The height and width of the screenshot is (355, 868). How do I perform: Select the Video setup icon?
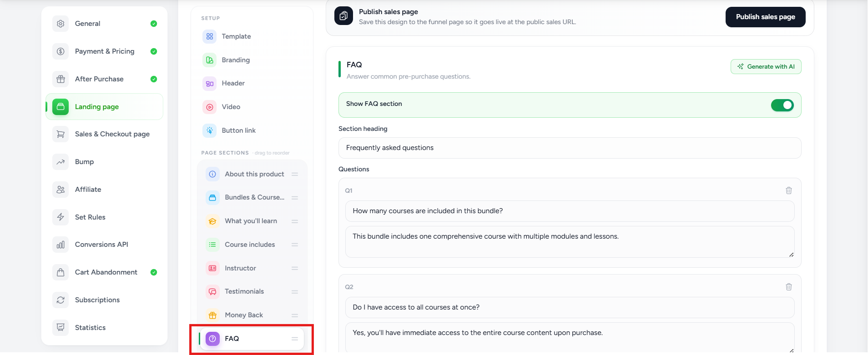coord(210,107)
